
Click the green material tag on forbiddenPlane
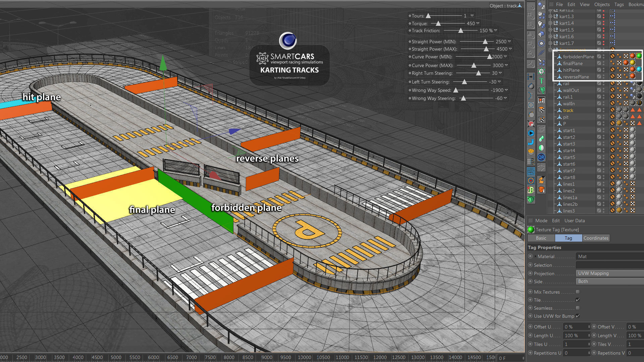(639, 56)
